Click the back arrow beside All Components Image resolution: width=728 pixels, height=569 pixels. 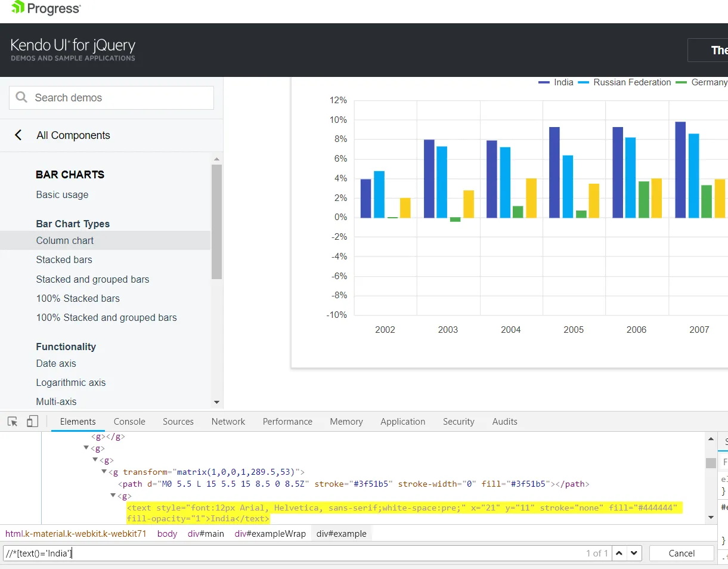[x=18, y=135]
